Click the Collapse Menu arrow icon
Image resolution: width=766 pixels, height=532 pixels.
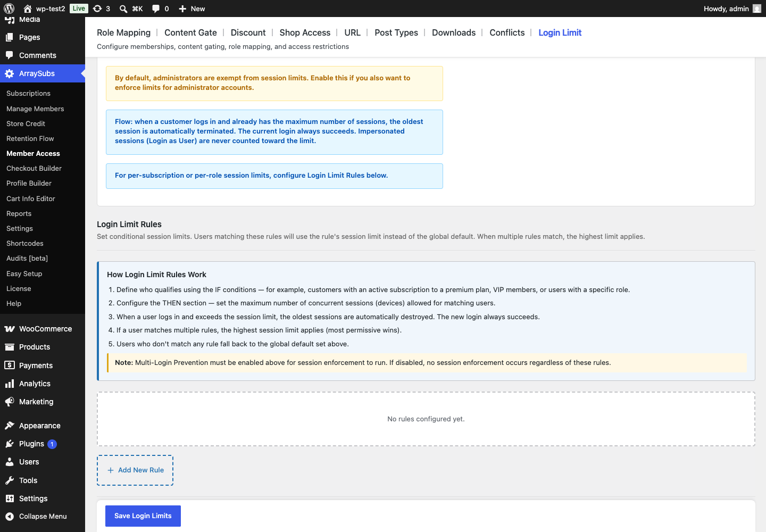coord(10,517)
